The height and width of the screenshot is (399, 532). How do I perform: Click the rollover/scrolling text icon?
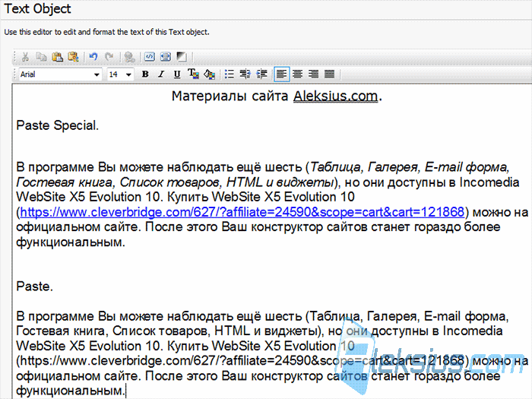[166, 57]
